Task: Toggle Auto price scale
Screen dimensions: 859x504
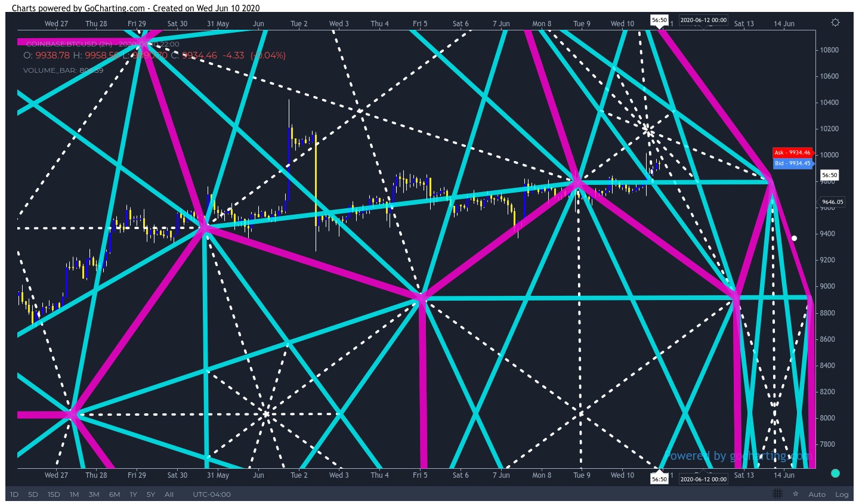Action: (x=817, y=494)
